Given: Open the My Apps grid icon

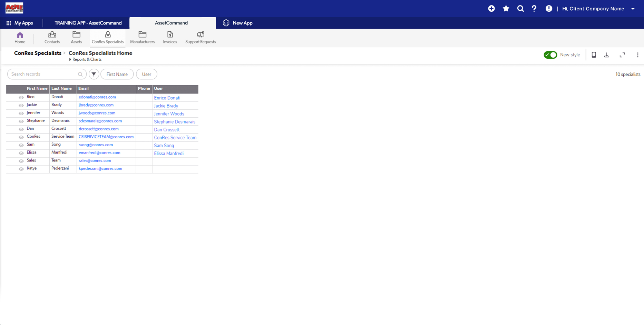Looking at the screenshot, I should pyautogui.click(x=9, y=23).
